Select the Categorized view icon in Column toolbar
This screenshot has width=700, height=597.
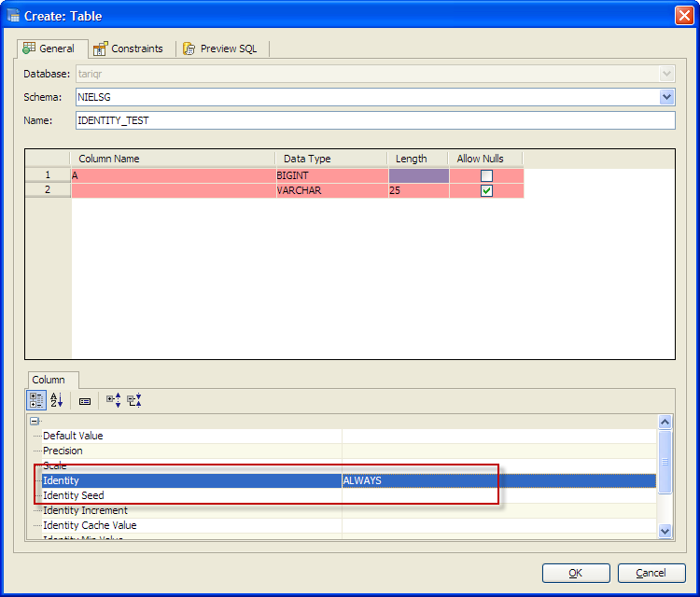coord(36,400)
